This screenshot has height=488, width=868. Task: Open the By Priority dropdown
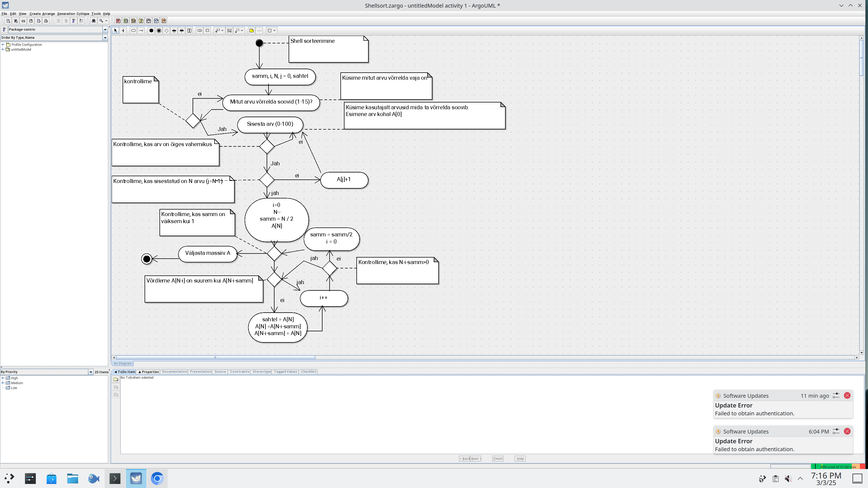91,372
